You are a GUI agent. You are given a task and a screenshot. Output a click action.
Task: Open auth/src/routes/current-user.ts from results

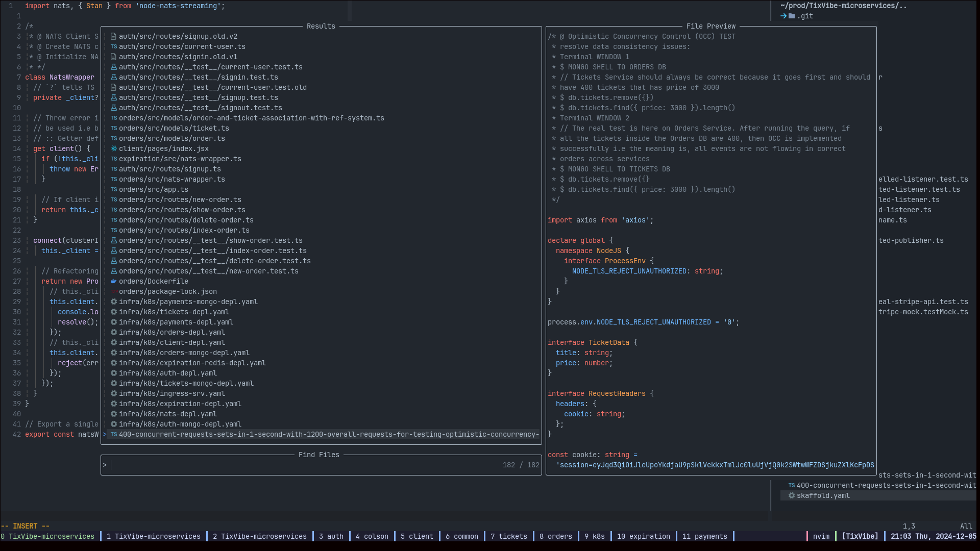click(x=182, y=46)
